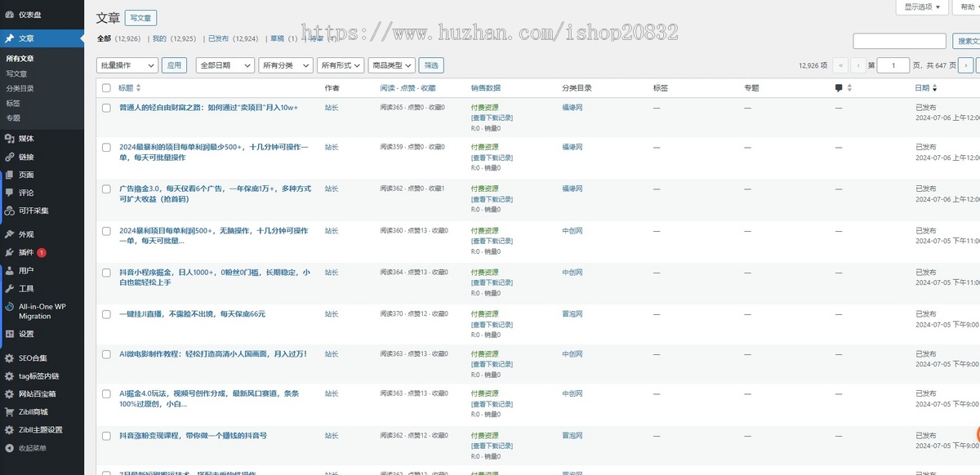Click the current page number field
The width and height of the screenshot is (980, 475).
893,65
